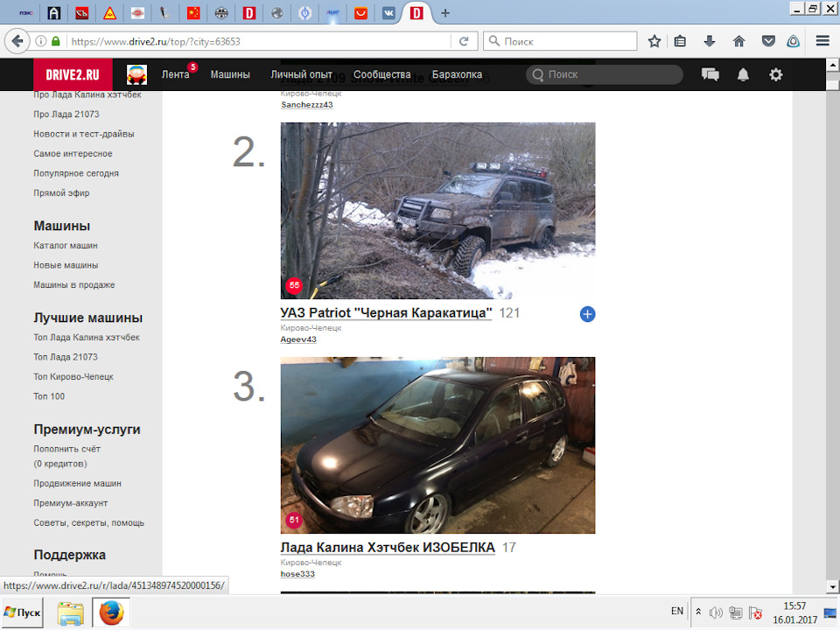Viewport: 840px width, 630px height.
Task: Open the Машины menu item
Action: tap(230, 74)
